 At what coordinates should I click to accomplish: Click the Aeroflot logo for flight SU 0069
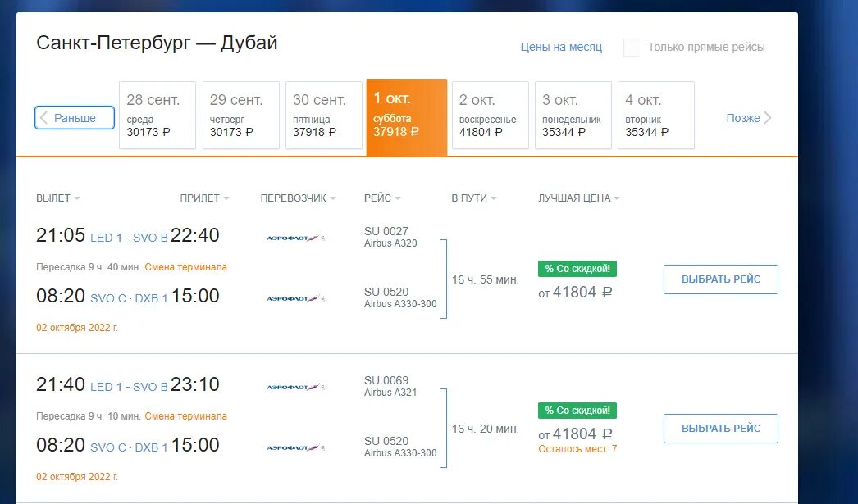pyautogui.click(x=295, y=387)
